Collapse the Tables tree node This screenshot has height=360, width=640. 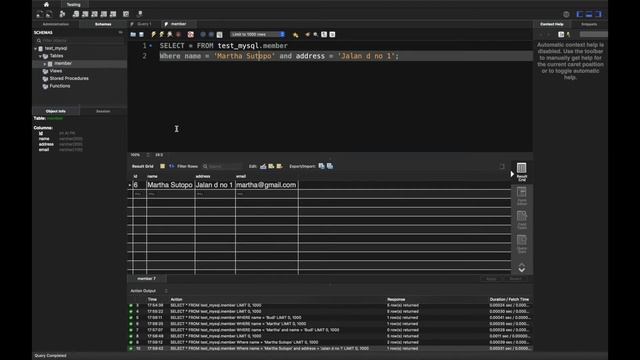click(x=40, y=56)
